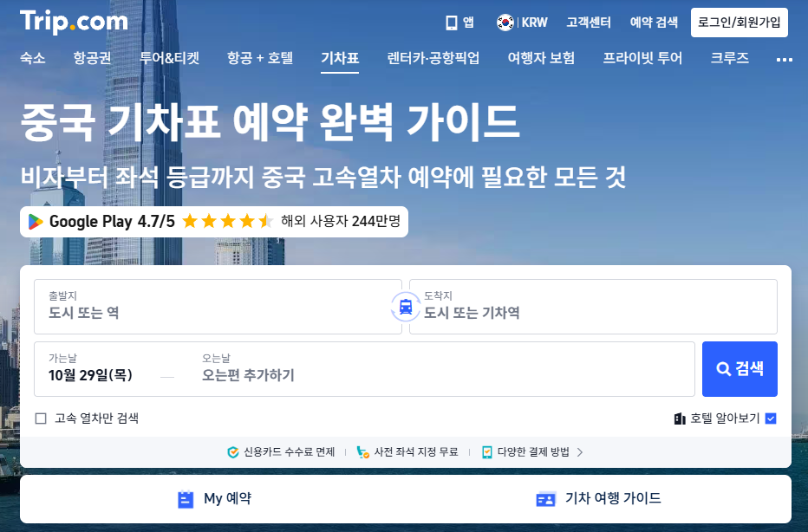Screen dimensions: 808x532
Task: Expand the three-dot more menu
Action: (x=785, y=60)
